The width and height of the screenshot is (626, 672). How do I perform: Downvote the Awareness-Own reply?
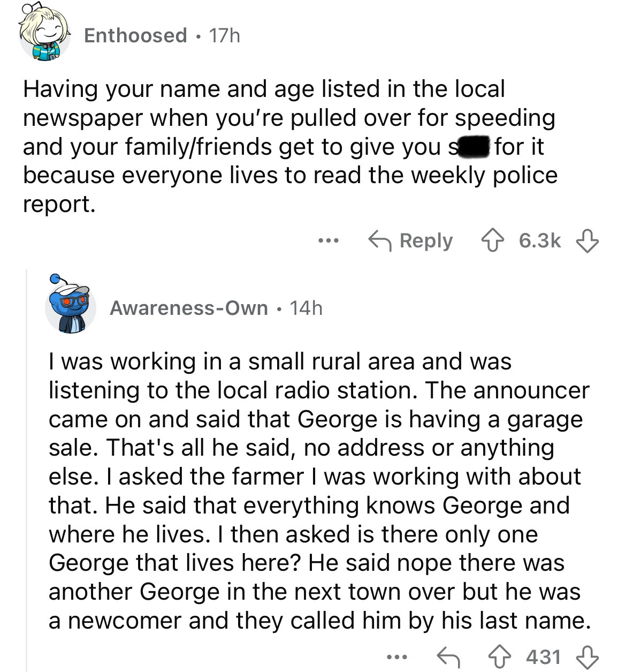pos(587,657)
